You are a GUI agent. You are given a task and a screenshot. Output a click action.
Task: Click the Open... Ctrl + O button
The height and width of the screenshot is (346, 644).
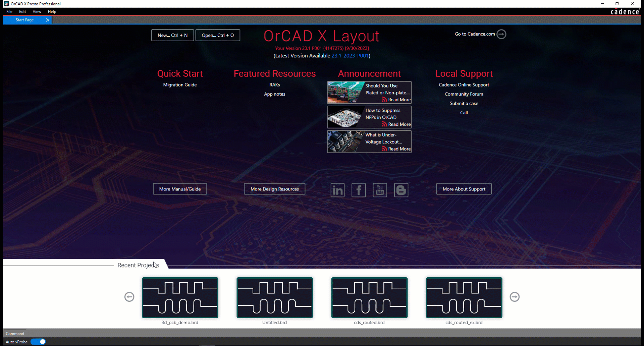click(218, 35)
